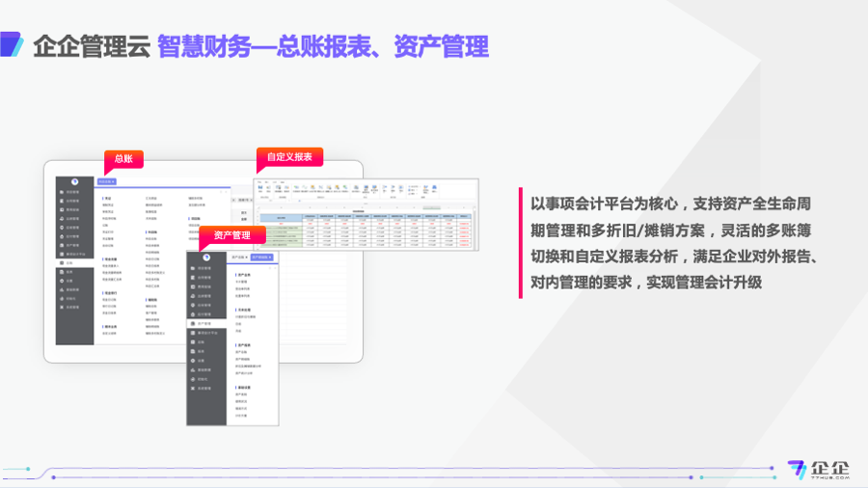The height and width of the screenshot is (488, 868).
Task: Click the round logo atop the back-left window sidebar
Action: pos(75,181)
